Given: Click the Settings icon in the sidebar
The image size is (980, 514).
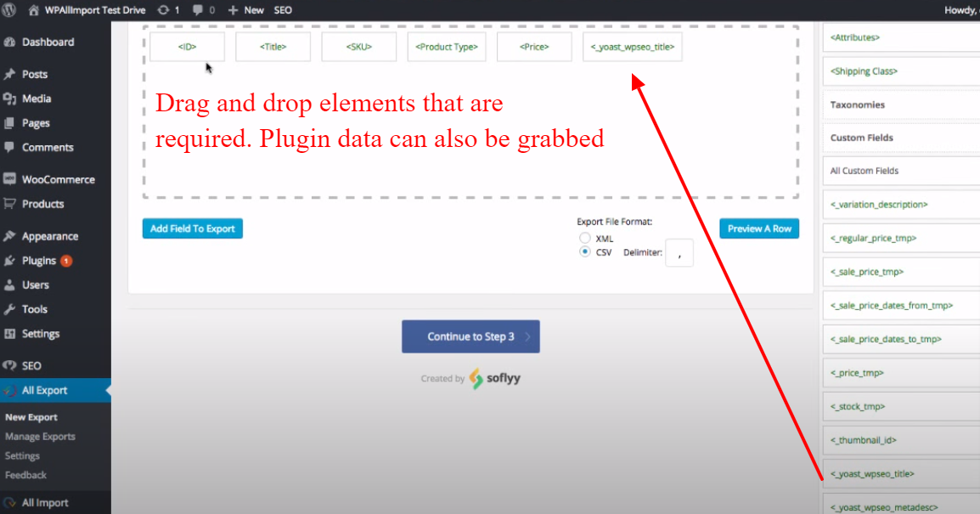Looking at the screenshot, I should click(9, 333).
